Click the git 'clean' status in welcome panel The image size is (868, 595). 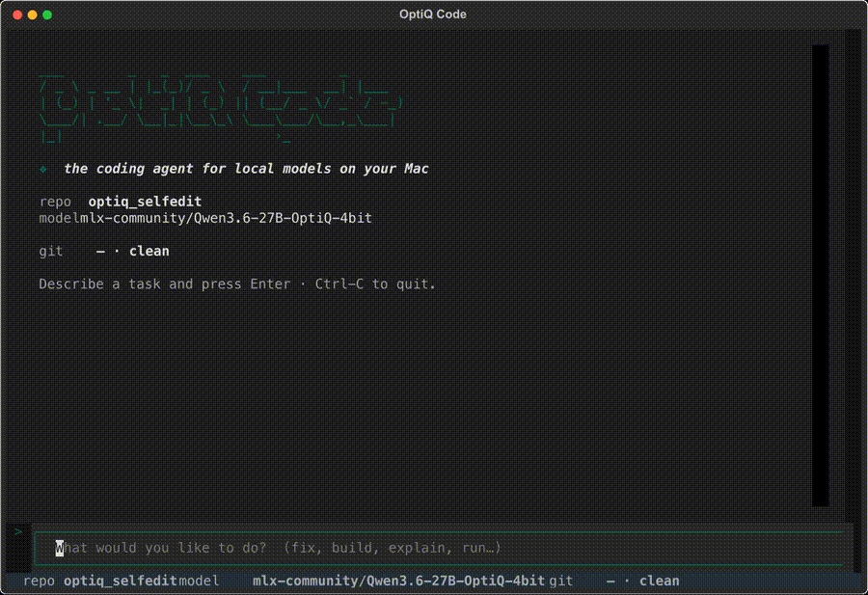coord(149,251)
